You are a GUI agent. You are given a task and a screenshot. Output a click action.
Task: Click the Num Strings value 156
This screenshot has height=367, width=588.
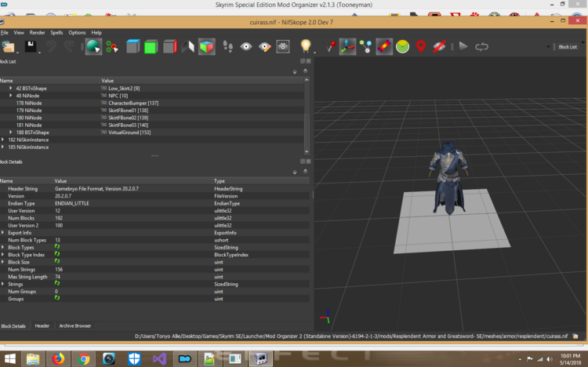[59, 270]
